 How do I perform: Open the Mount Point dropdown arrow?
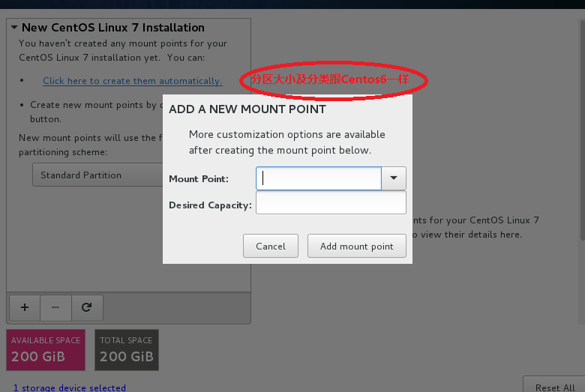(394, 178)
